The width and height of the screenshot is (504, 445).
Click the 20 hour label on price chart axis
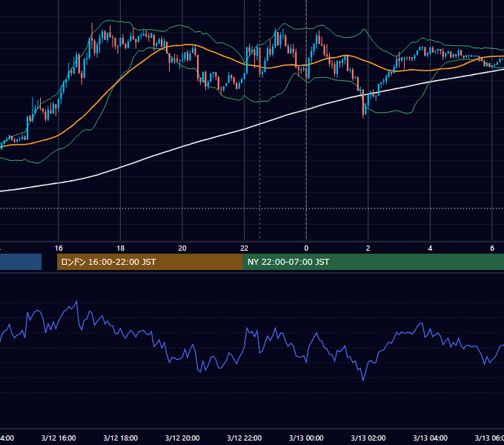(x=182, y=248)
